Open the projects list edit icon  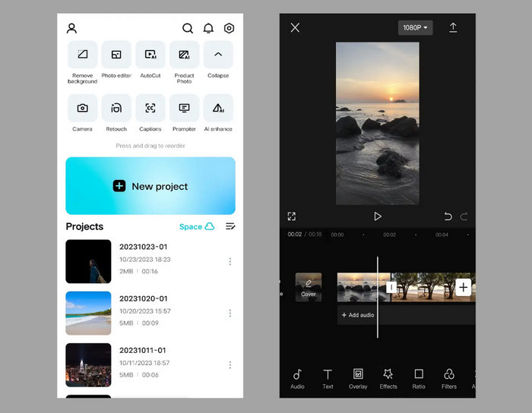[x=230, y=226]
